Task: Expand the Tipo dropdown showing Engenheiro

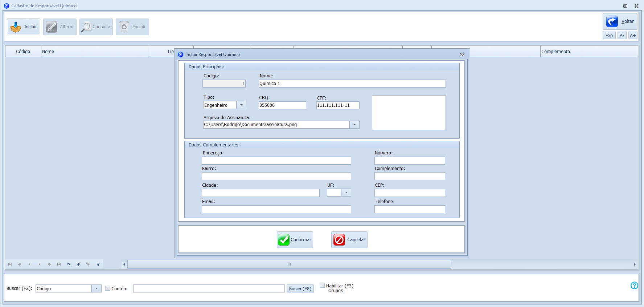Action: tap(241, 105)
